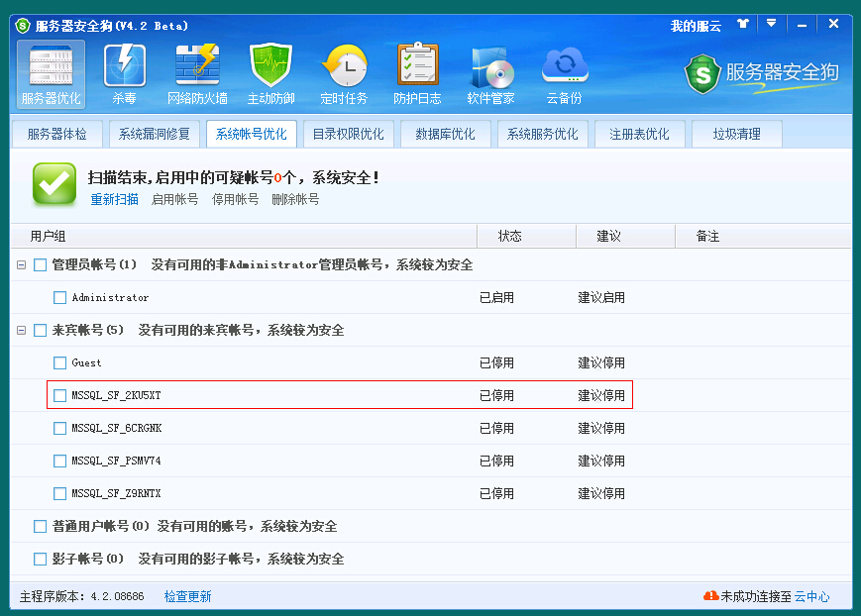Open the 服务器优化 module
The height and width of the screenshot is (616, 861).
coord(52,74)
